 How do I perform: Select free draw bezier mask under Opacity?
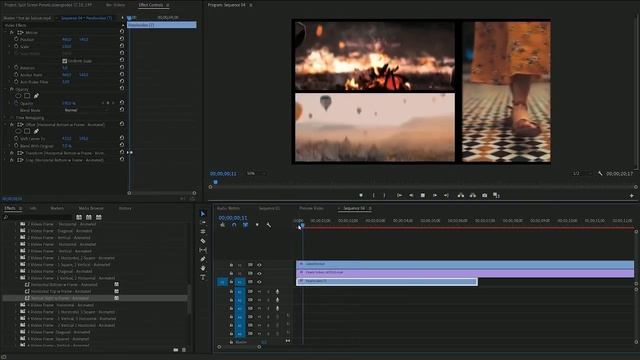click(x=36, y=96)
